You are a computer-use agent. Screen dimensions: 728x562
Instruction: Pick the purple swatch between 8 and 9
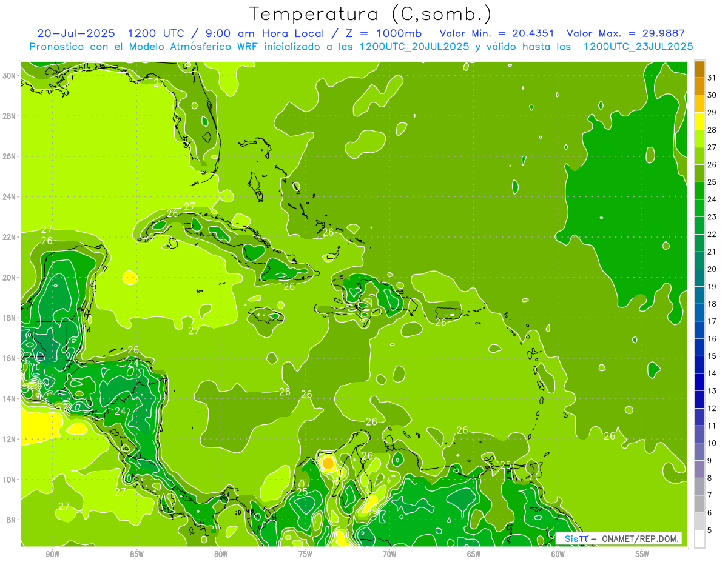click(x=699, y=469)
